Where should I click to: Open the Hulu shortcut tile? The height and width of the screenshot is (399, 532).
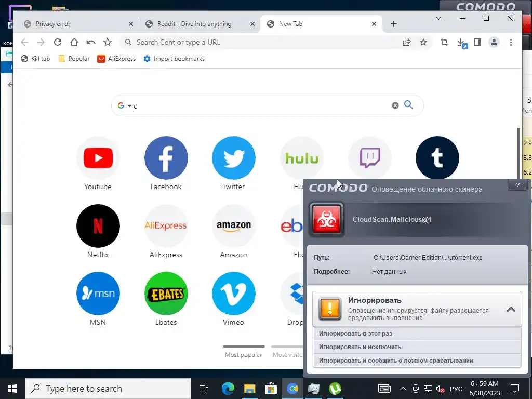[x=302, y=158]
